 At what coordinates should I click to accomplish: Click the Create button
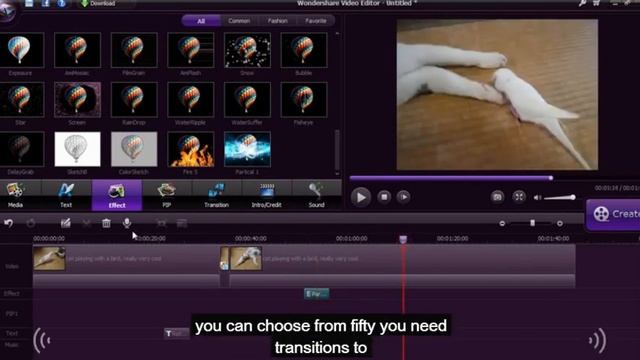[x=613, y=214]
